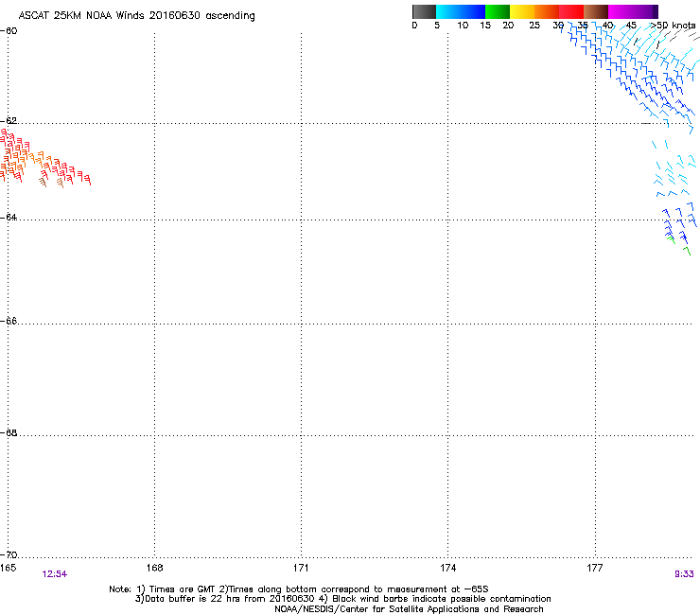Select the yellow 20–25 knots legend segment
Screen dimensions: 700x615
tap(522, 11)
